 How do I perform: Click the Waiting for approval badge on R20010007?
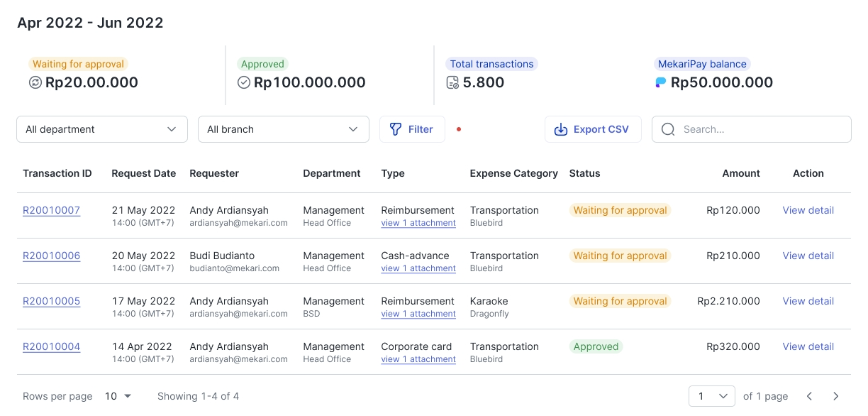click(x=621, y=210)
